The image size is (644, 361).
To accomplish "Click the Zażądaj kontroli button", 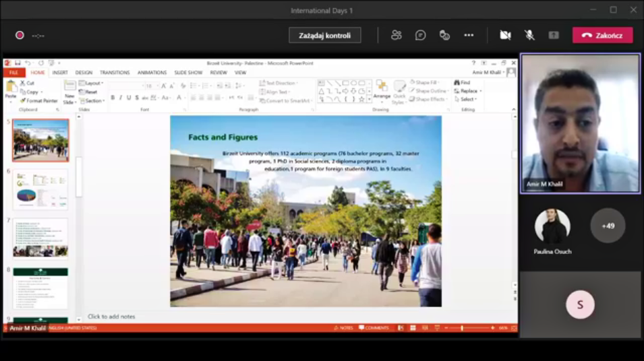I will point(324,35).
